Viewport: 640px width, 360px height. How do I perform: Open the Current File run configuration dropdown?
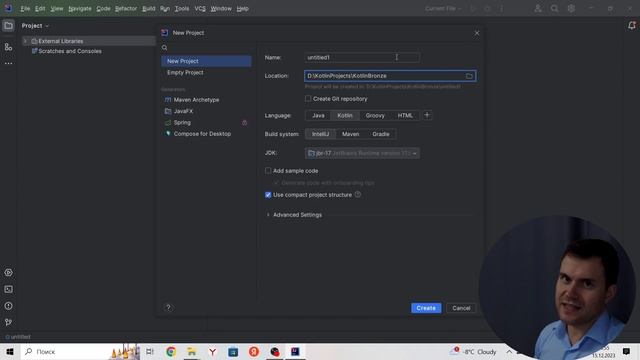(444, 9)
